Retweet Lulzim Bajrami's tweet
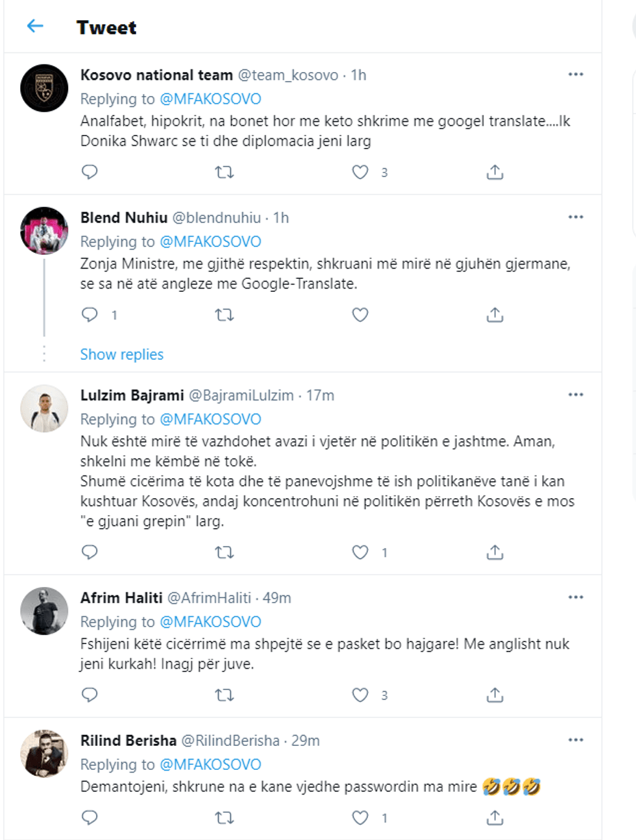 click(x=224, y=553)
